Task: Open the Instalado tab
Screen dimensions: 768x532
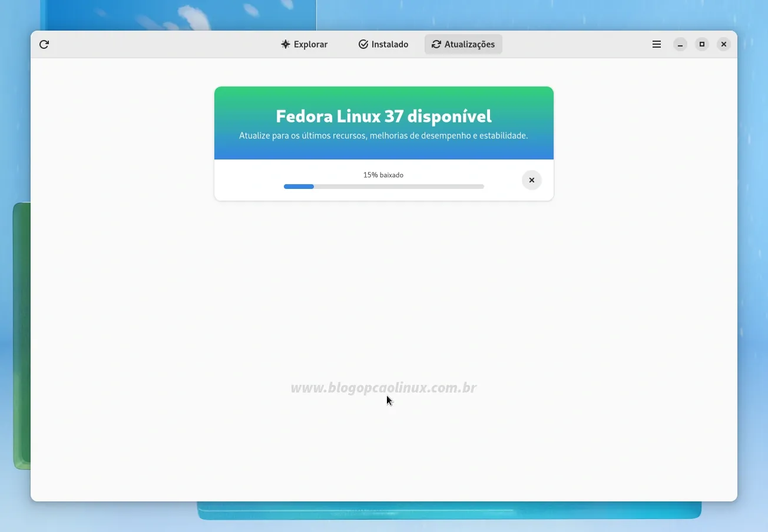Action: (383, 44)
